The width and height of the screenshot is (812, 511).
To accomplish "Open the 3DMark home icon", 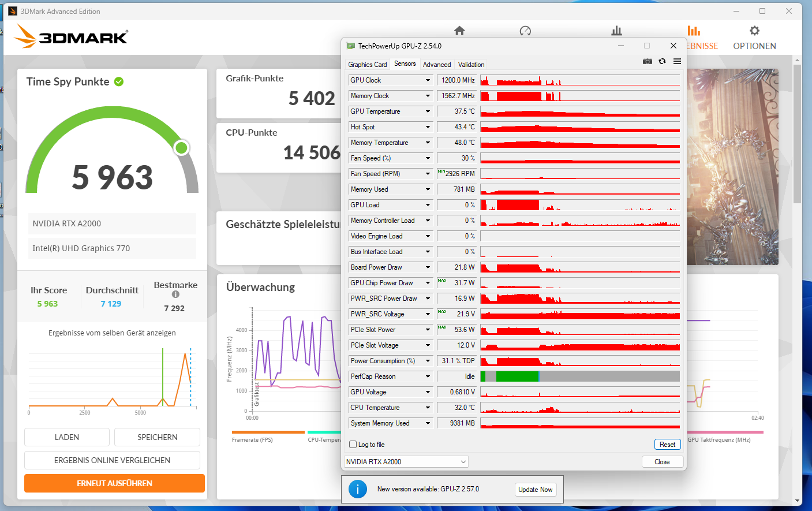I will (x=459, y=31).
